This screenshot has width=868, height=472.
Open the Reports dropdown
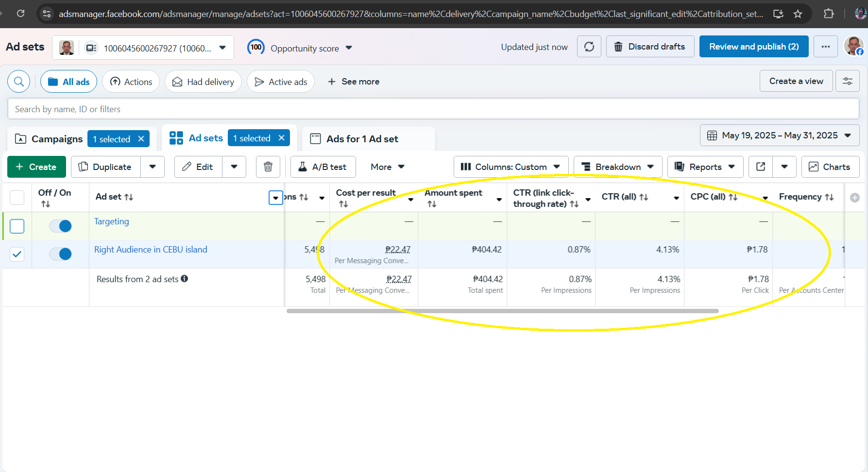click(x=705, y=167)
